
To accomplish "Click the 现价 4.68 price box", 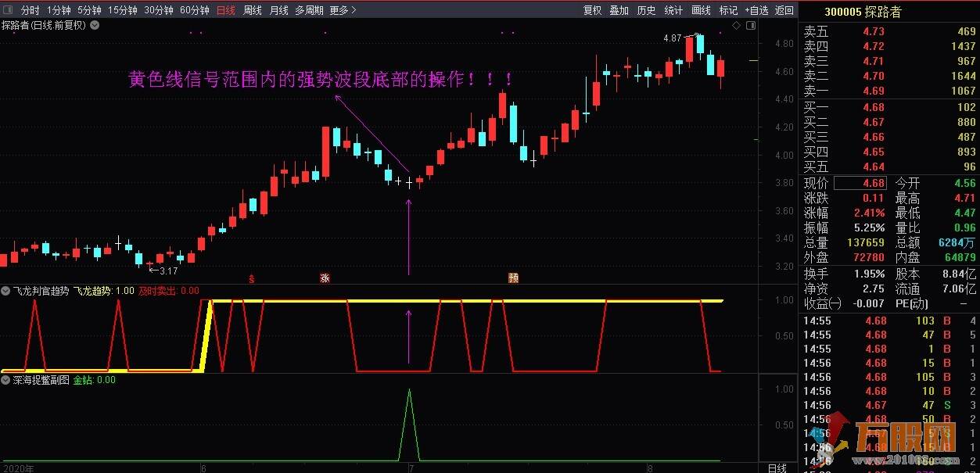I will pyautogui.click(x=860, y=183).
